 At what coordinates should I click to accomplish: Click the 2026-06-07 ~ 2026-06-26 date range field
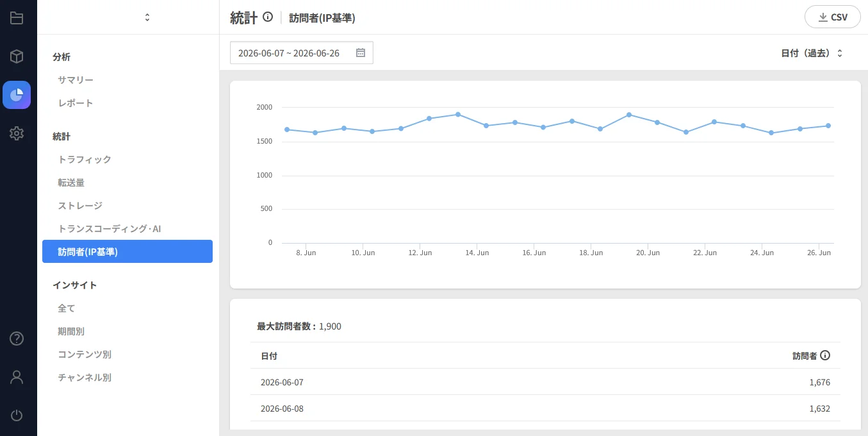coord(302,53)
